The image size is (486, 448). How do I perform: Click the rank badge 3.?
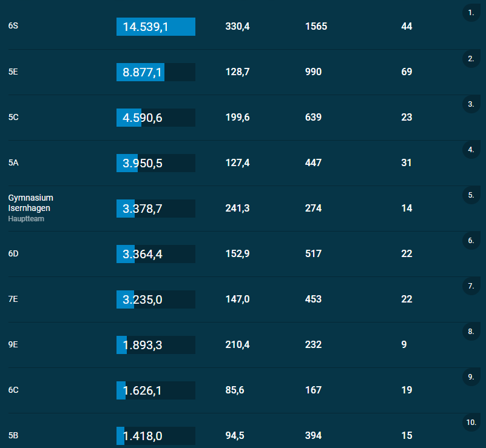pos(471,104)
